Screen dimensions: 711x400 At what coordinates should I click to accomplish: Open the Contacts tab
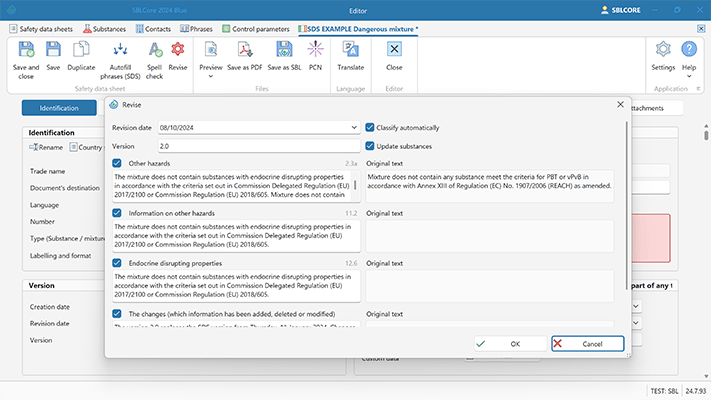pos(153,29)
